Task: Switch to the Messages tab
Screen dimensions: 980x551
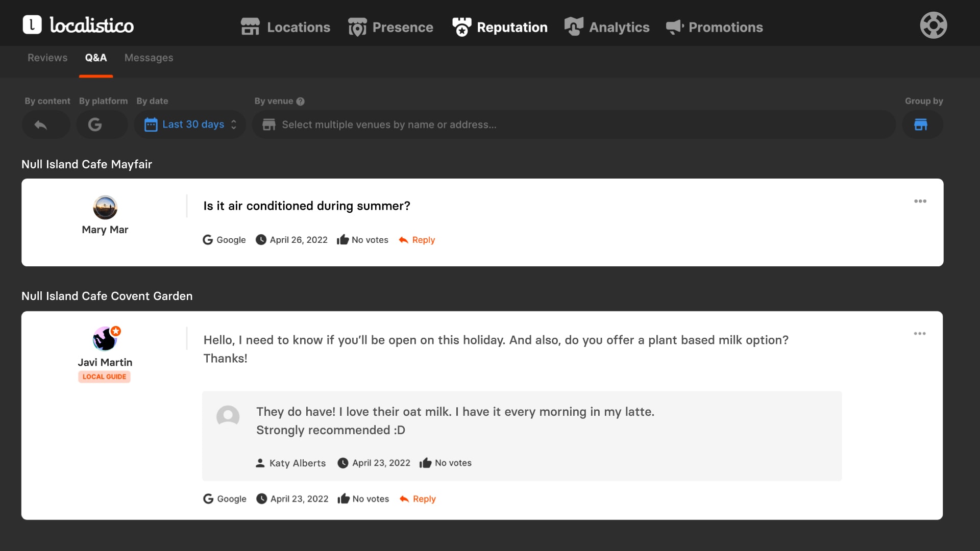Action: click(149, 58)
